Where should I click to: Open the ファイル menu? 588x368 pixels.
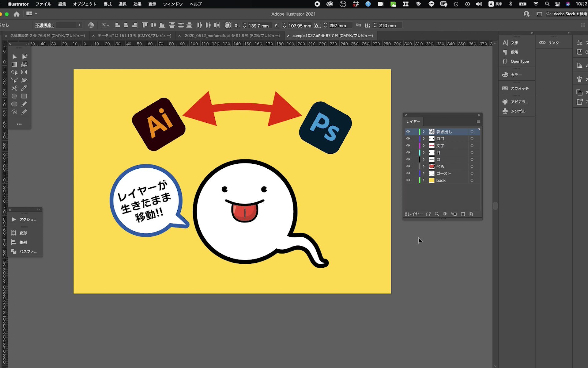tap(43, 4)
